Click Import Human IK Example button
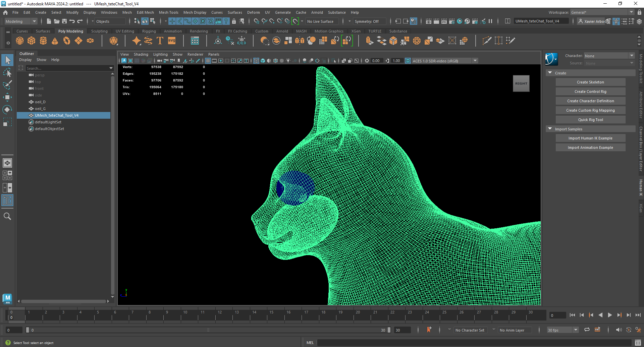644x347 pixels. [590, 138]
